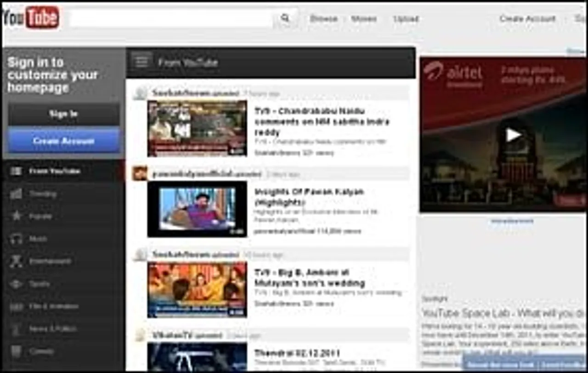Select the Sports category in sidebar
The width and height of the screenshot is (588, 373).
63,284
